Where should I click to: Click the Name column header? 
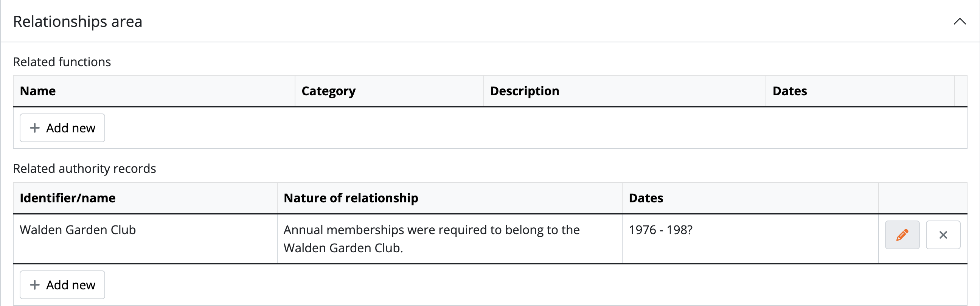click(x=38, y=91)
